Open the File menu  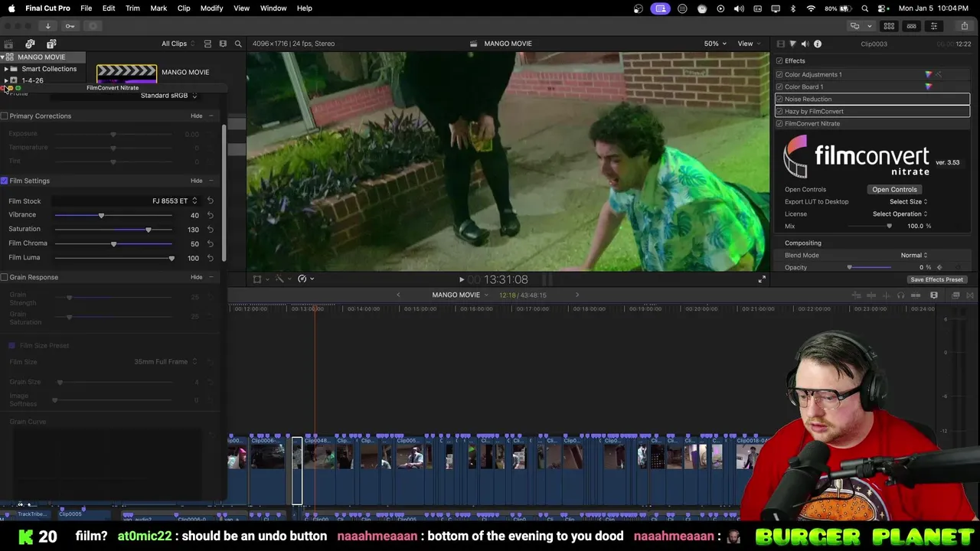[87, 8]
